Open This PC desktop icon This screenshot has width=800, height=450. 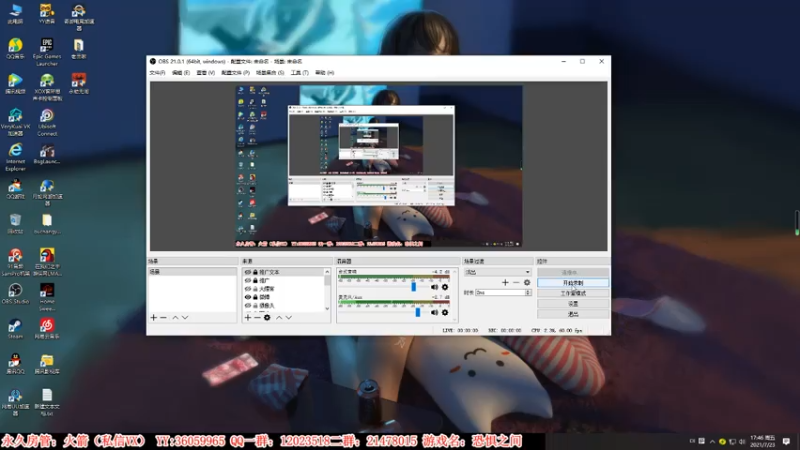click(x=15, y=13)
